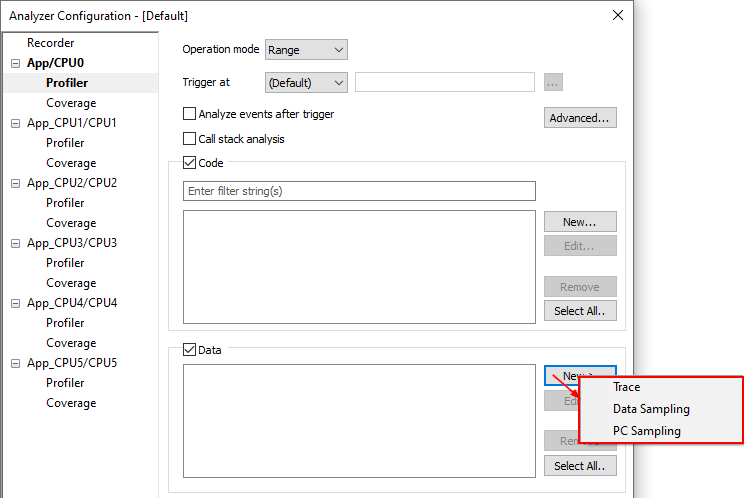Screen dimensions: 744x498
Task: Open the Trigger at dropdown
Action: [306, 83]
